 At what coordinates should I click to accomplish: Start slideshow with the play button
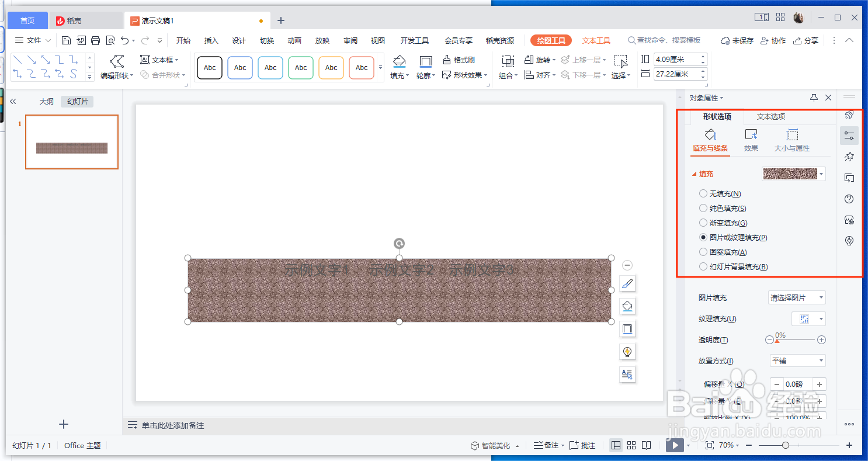[675, 445]
